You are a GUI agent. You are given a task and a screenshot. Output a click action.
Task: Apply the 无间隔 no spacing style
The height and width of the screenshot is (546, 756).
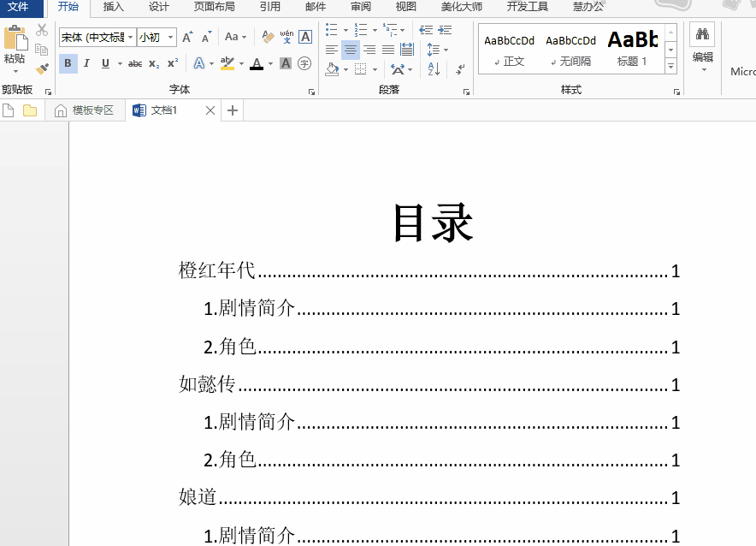571,50
